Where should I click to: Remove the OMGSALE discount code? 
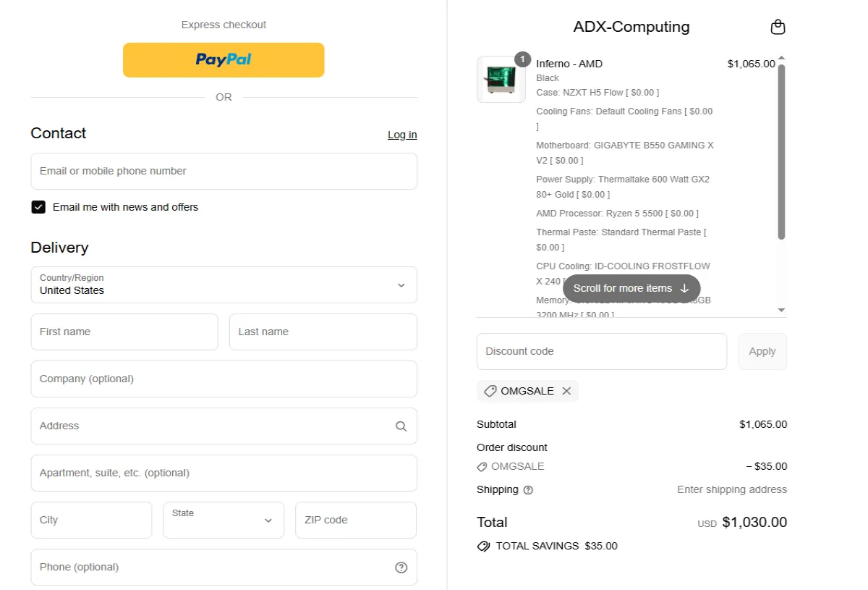tap(567, 391)
